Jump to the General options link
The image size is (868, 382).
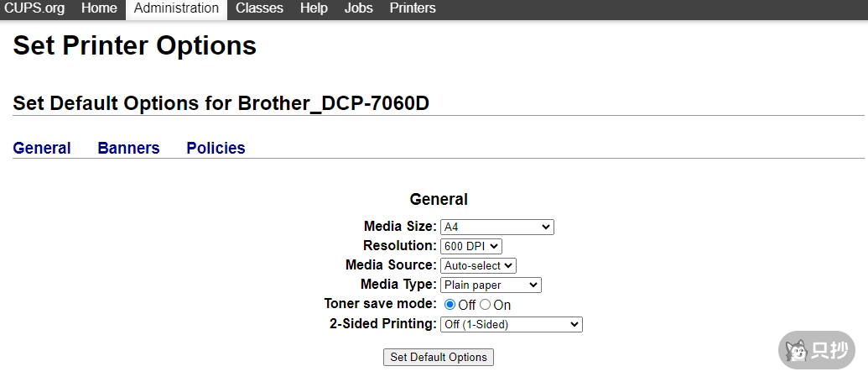coord(42,148)
